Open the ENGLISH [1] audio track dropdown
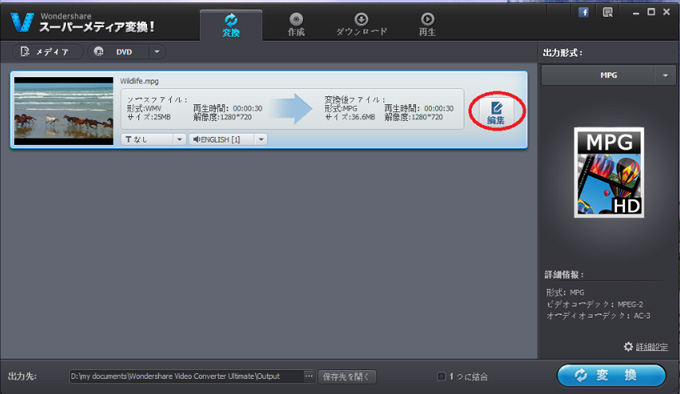The width and height of the screenshot is (680, 394). 228,139
